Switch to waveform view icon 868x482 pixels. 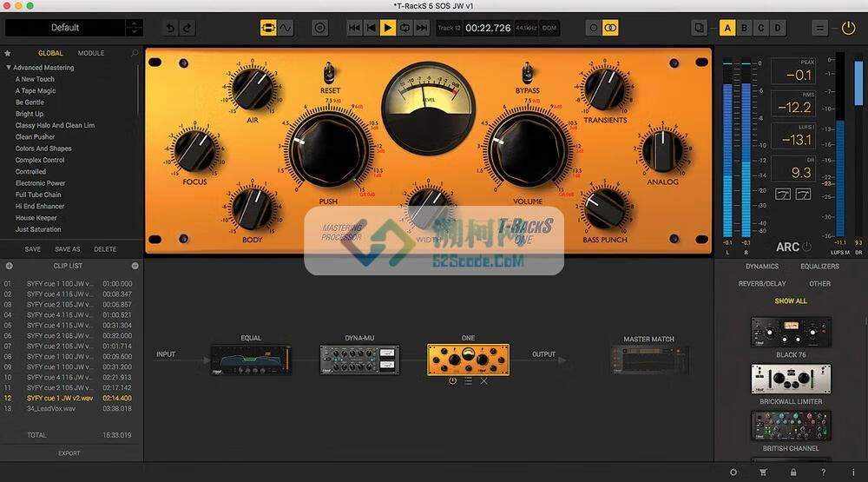(286, 28)
